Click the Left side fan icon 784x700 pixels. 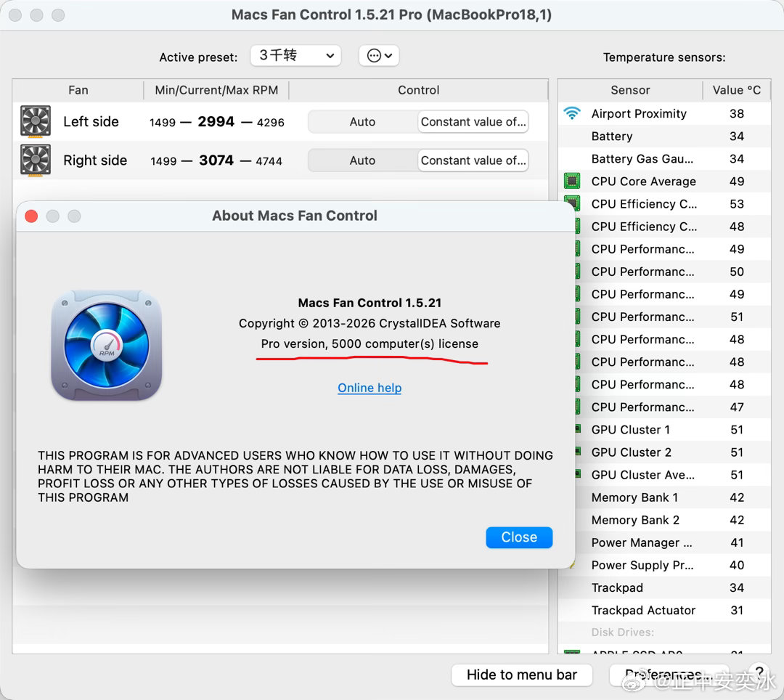[x=36, y=121]
